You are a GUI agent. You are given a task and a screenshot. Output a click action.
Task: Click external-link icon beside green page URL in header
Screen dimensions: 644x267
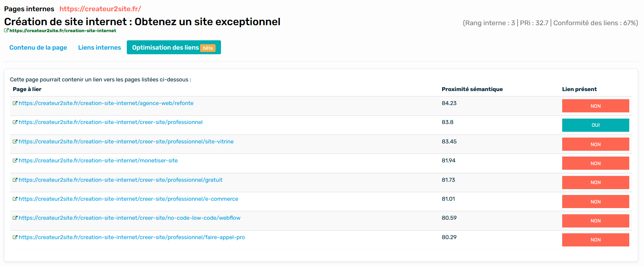click(x=6, y=31)
